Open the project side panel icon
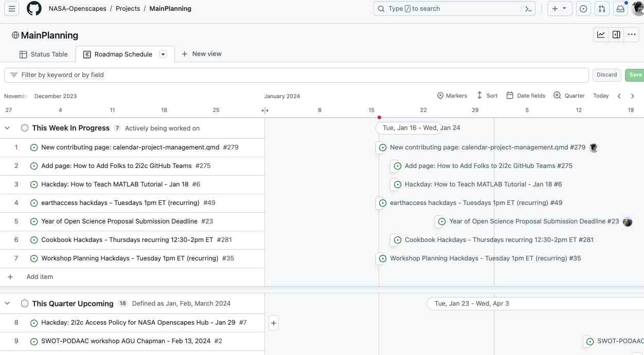The width and height of the screenshot is (644, 355). pyautogui.click(x=616, y=34)
